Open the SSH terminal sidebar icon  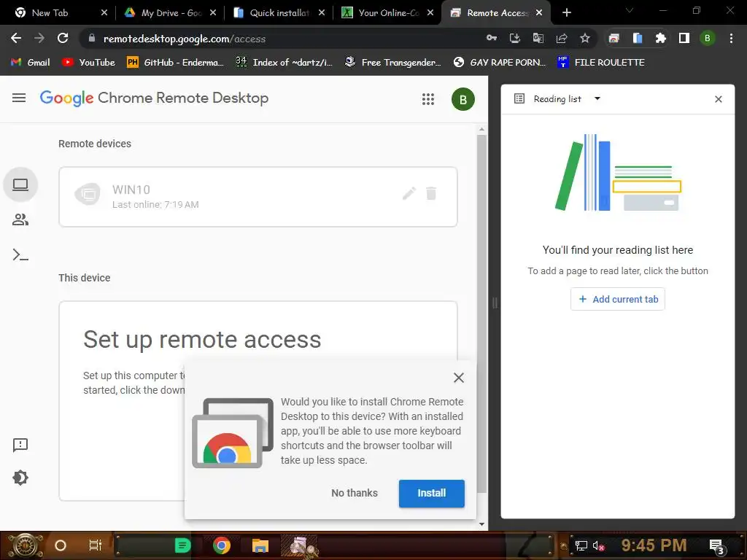[x=20, y=255]
